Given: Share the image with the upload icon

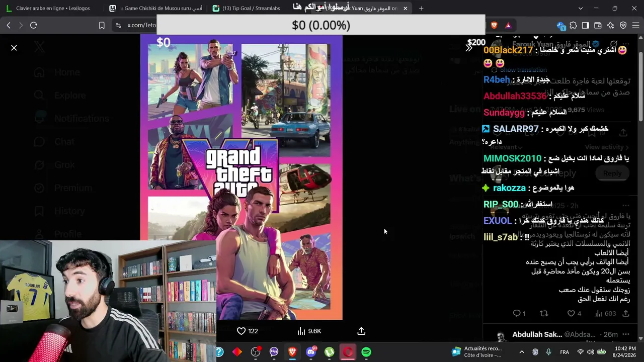Looking at the screenshot, I should coord(361,331).
